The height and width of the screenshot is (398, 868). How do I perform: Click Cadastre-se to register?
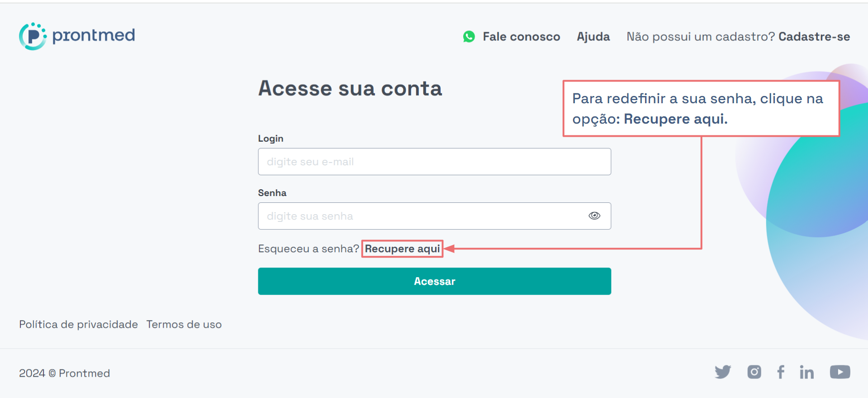814,37
